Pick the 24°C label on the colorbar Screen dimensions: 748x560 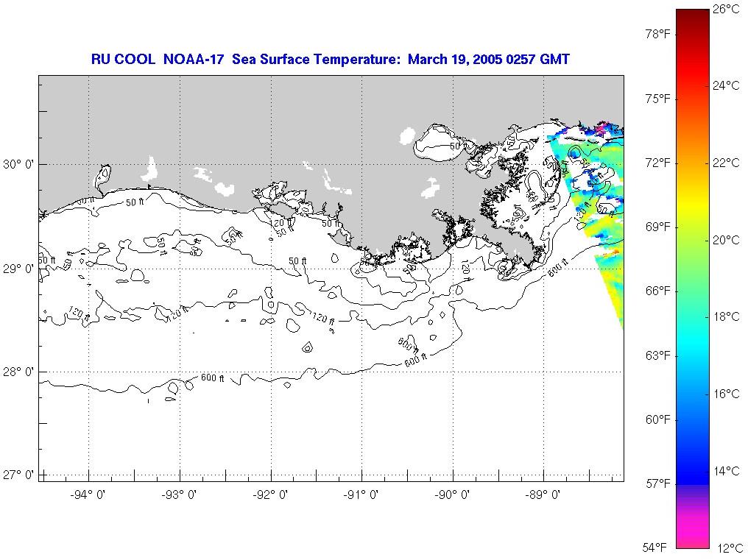tap(726, 85)
